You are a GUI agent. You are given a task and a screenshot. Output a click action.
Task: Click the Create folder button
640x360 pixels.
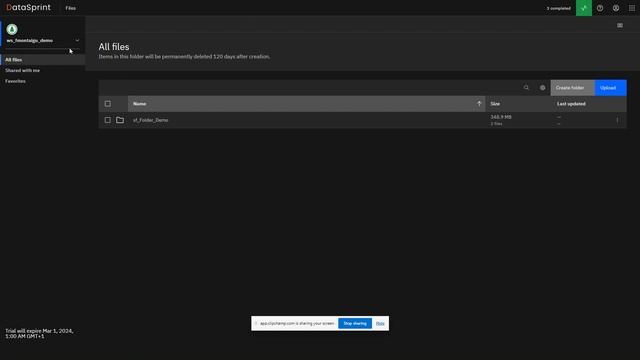click(x=572, y=88)
